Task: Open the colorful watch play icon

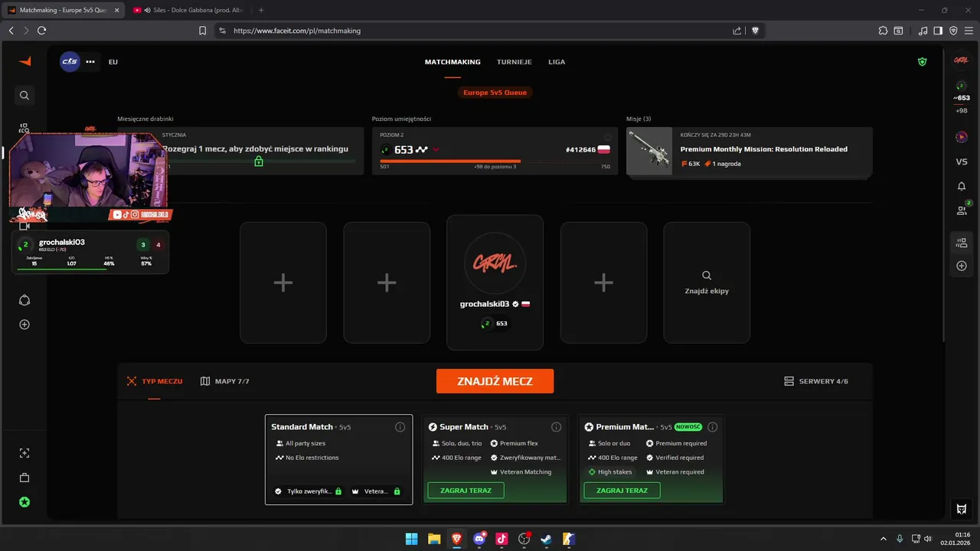Action: 961,137
